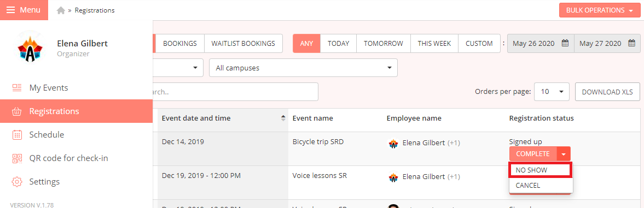
Task: Click the QR code for check-in icon
Action: click(17, 158)
